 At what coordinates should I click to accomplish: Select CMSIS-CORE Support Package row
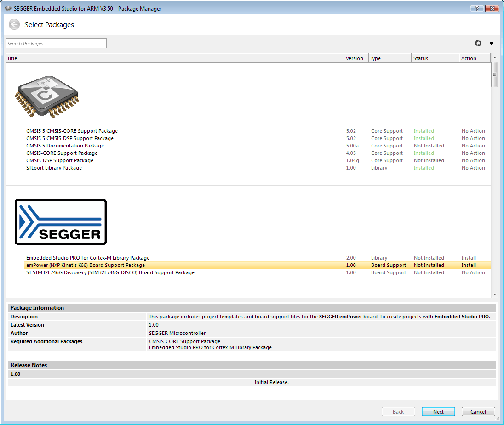(x=62, y=153)
